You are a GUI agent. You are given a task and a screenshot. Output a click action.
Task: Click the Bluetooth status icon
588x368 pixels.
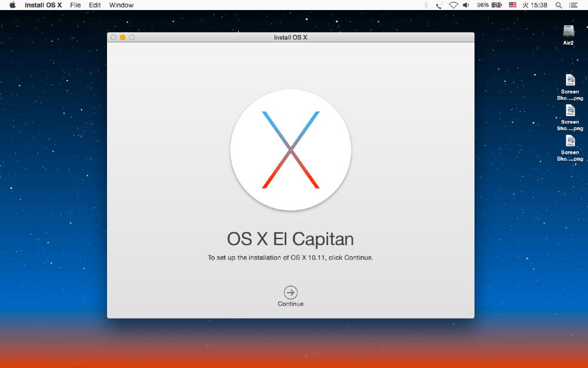(x=426, y=5)
